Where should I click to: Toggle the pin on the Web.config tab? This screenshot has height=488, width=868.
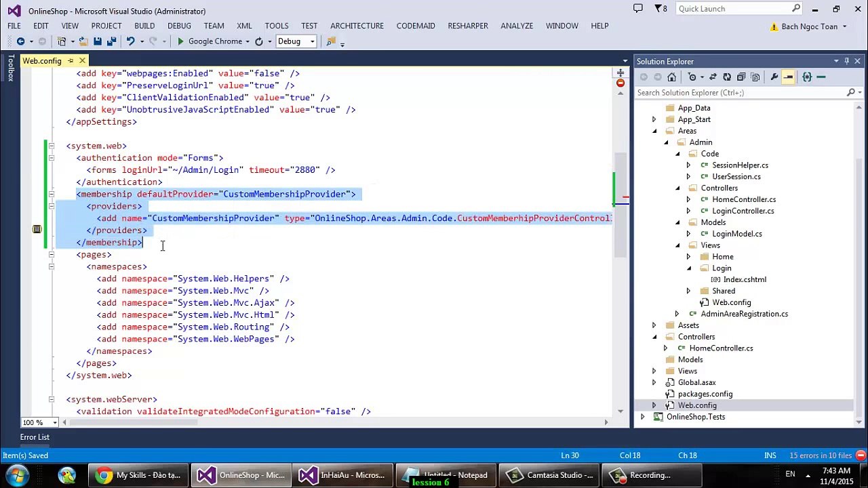tap(71, 61)
